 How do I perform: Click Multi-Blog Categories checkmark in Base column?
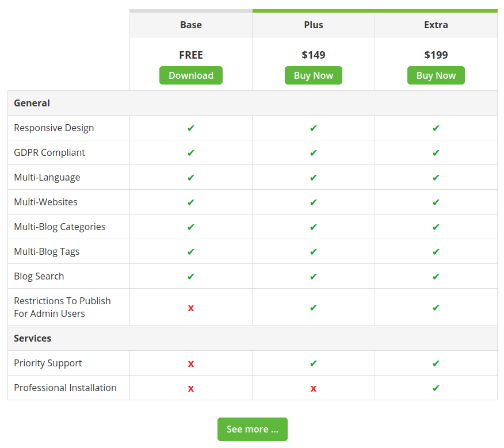191,227
